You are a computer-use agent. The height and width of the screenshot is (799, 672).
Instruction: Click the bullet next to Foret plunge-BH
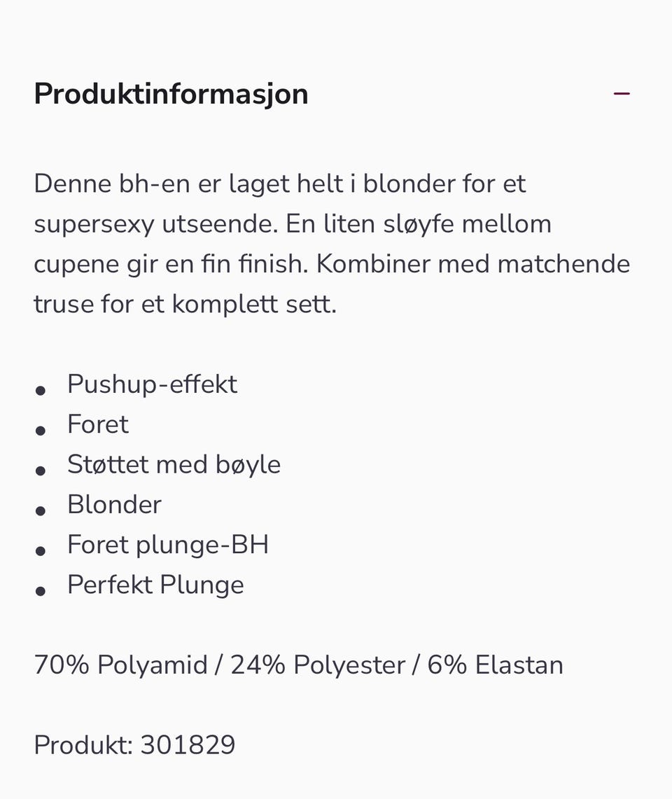[42, 550]
